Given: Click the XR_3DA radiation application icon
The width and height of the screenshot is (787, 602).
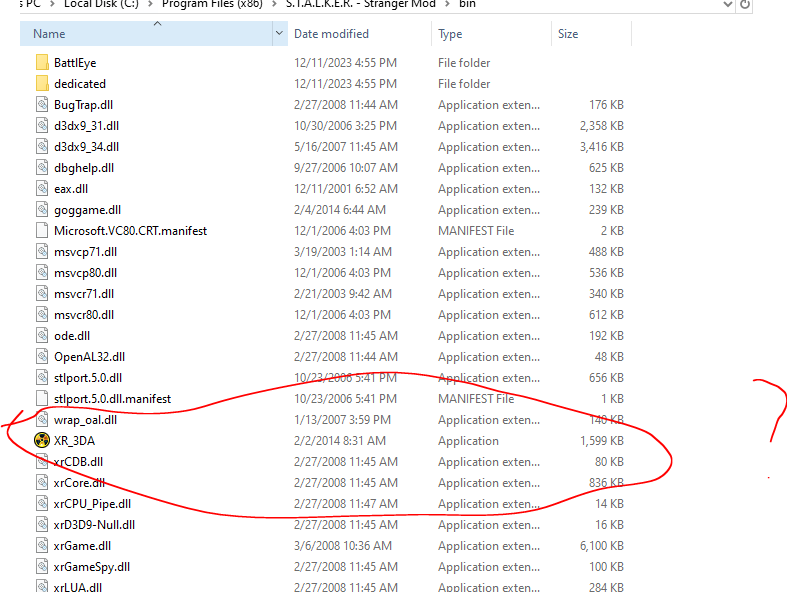Looking at the screenshot, I should pos(42,440).
